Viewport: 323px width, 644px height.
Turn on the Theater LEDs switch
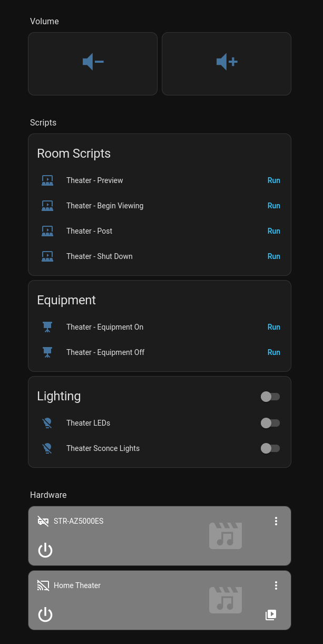point(270,423)
